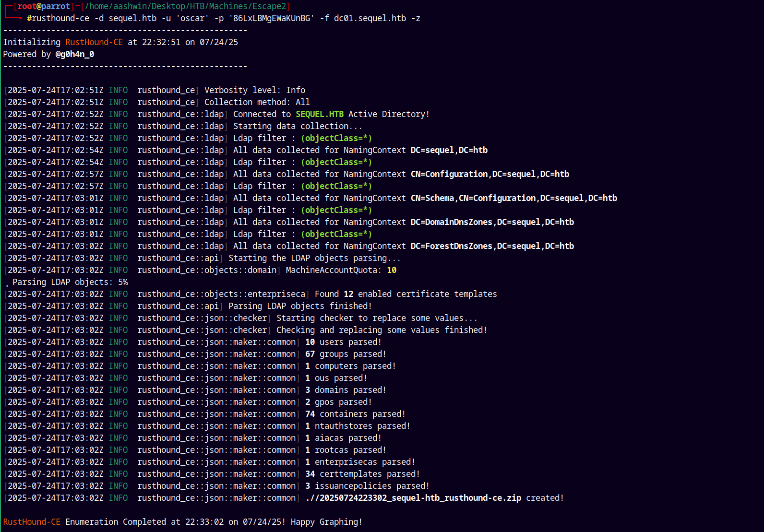Screen dimensions: 764x532
Task: Click '34 certtemplates parsed!' line
Action: click(362, 474)
